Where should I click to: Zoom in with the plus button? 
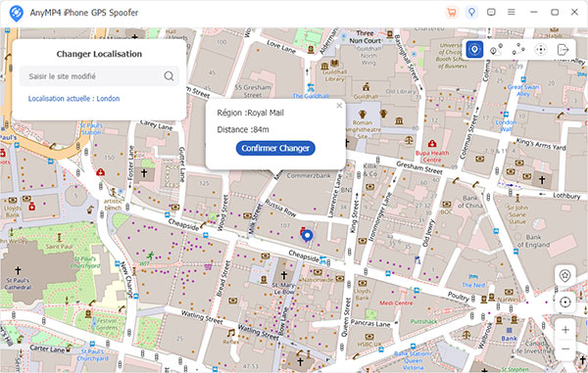[565, 330]
